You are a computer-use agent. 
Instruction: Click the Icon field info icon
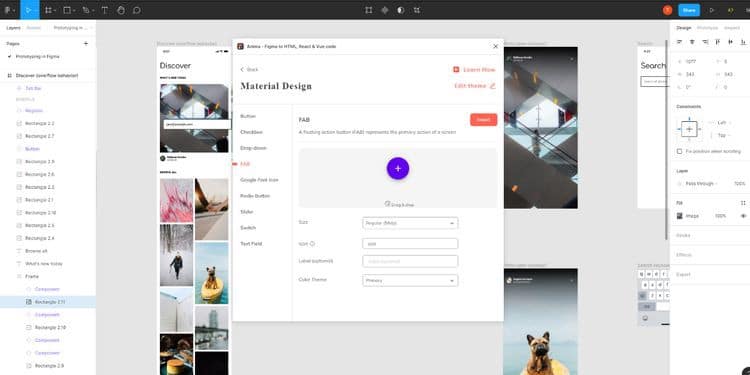[x=312, y=243]
